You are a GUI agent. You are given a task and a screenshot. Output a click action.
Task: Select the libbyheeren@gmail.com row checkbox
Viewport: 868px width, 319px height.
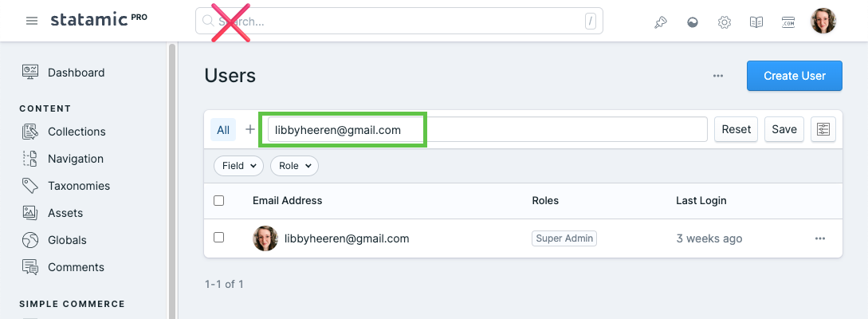(x=218, y=238)
